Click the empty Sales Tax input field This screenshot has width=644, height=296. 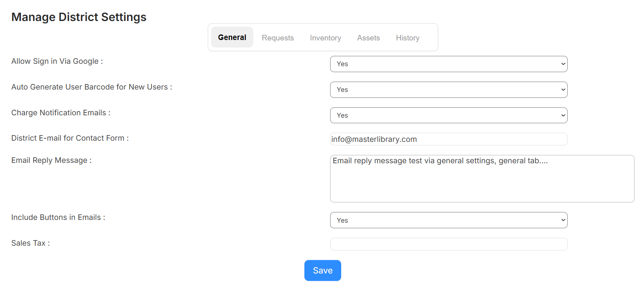coord(448,244)
